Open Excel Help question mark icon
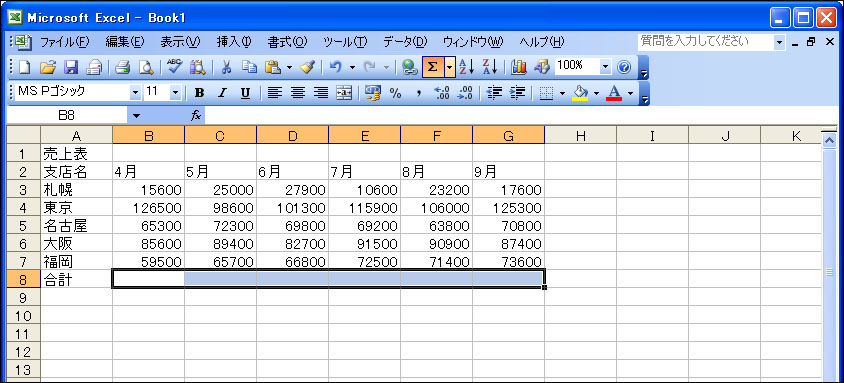Viewport: 844px width, 383px height. (624, 67)
